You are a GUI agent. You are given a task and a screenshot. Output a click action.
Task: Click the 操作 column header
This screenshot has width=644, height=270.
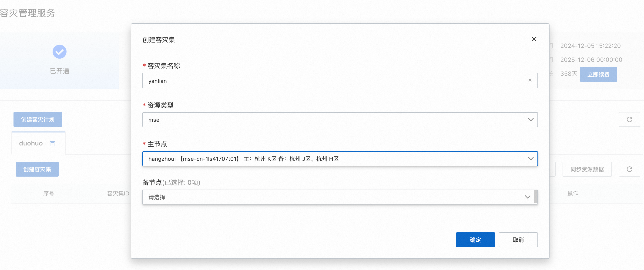[x=573, y=193]
